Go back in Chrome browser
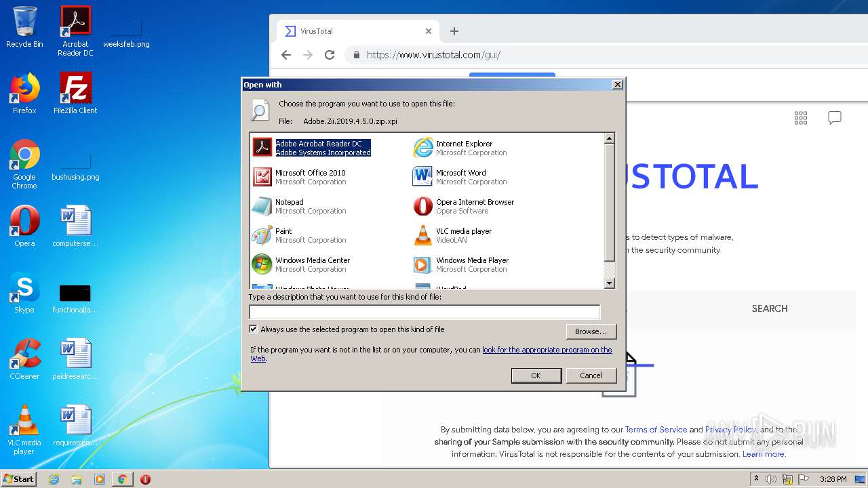868x488 pixels. 286,55
